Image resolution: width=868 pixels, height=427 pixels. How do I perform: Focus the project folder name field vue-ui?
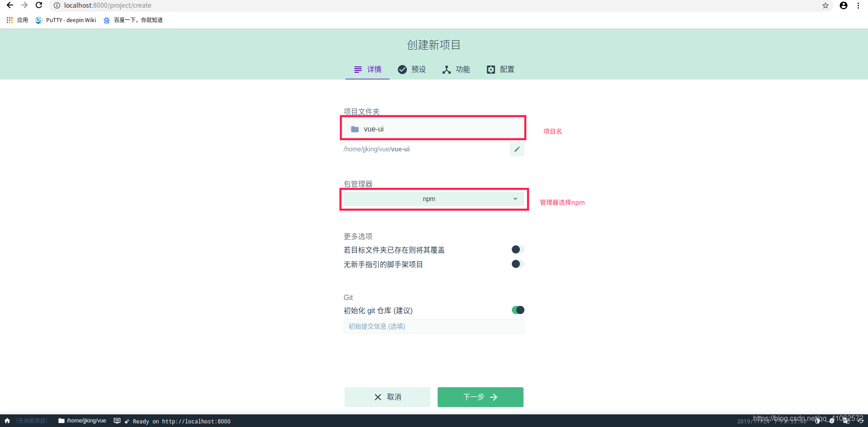coord(434,129)
